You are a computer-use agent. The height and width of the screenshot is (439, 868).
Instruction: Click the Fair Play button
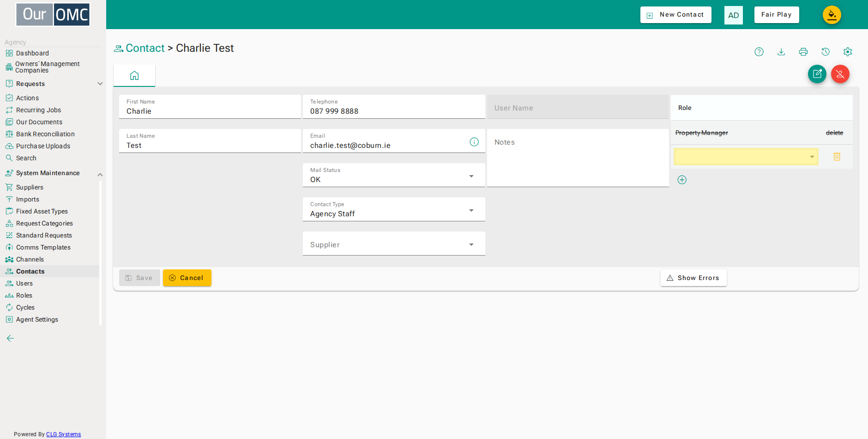tap(777, 15)
